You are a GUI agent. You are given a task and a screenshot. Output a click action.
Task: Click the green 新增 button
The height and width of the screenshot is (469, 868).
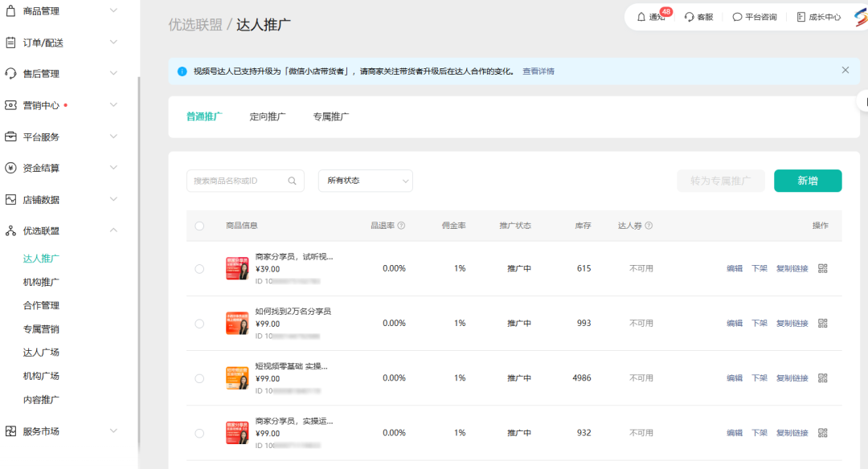[808, 181]
